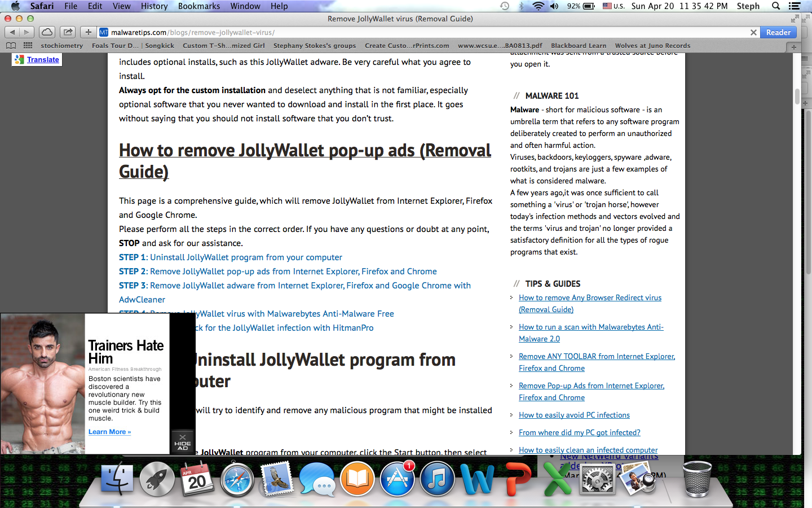This screenshot has width=812, height=508.
Task: Open the Bookmarks menu
Action: [199, 6]
